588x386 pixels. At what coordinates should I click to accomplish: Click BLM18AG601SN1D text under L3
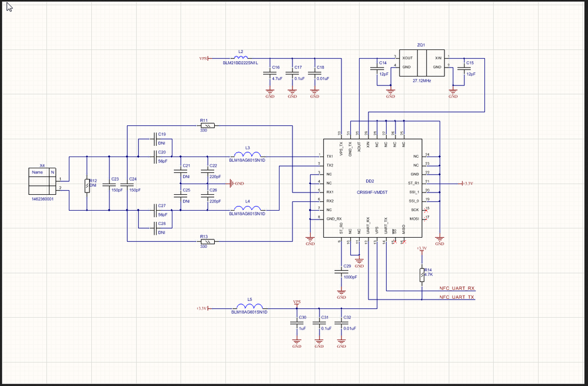(247, 160)
